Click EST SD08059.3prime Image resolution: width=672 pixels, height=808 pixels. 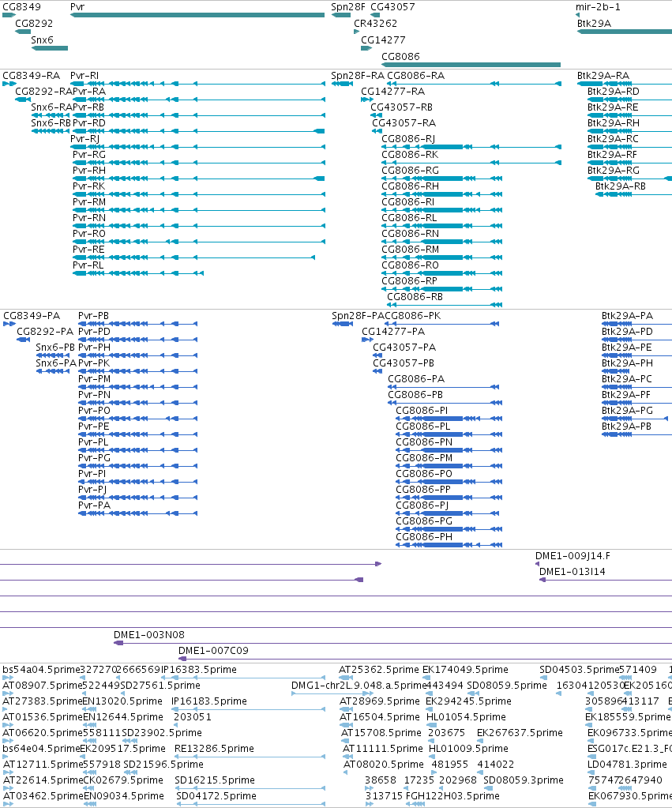[x=524, y=780]
